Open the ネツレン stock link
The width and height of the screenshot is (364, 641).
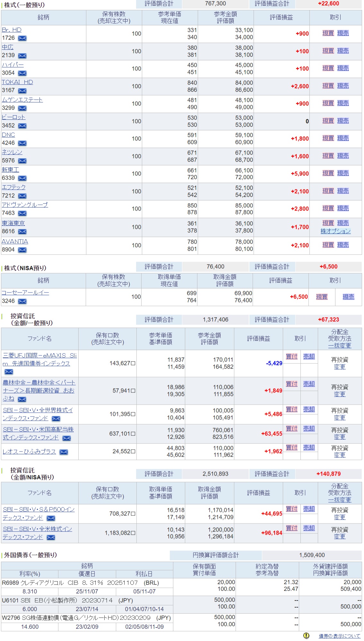pos(12,152)
